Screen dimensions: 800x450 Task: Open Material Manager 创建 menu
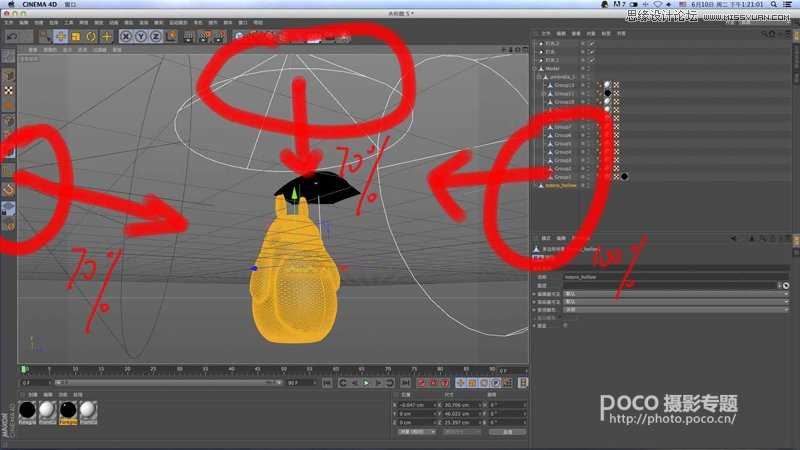[33, 395]
